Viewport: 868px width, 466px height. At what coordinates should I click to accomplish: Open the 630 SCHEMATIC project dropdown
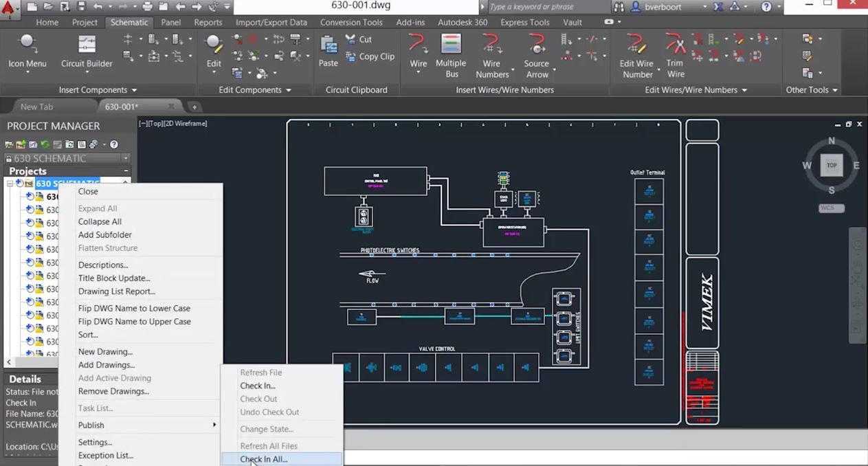126,158
